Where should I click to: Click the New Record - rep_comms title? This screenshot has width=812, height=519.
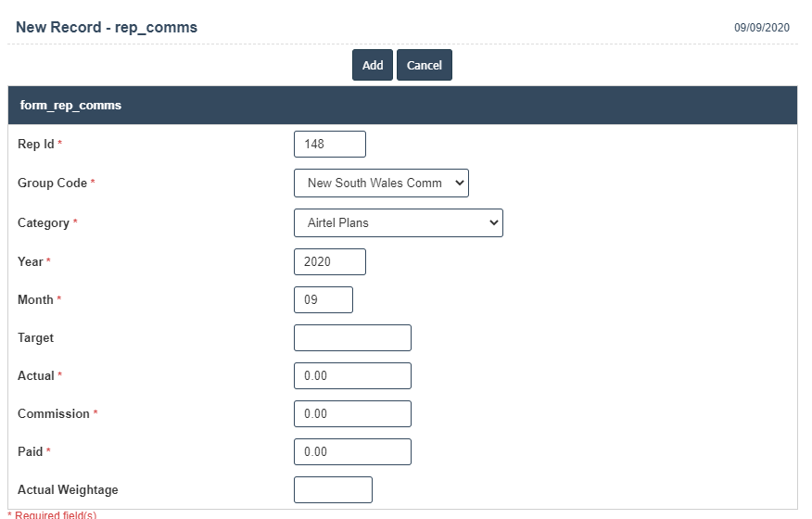pyautogui.click(x=107, y=27)
